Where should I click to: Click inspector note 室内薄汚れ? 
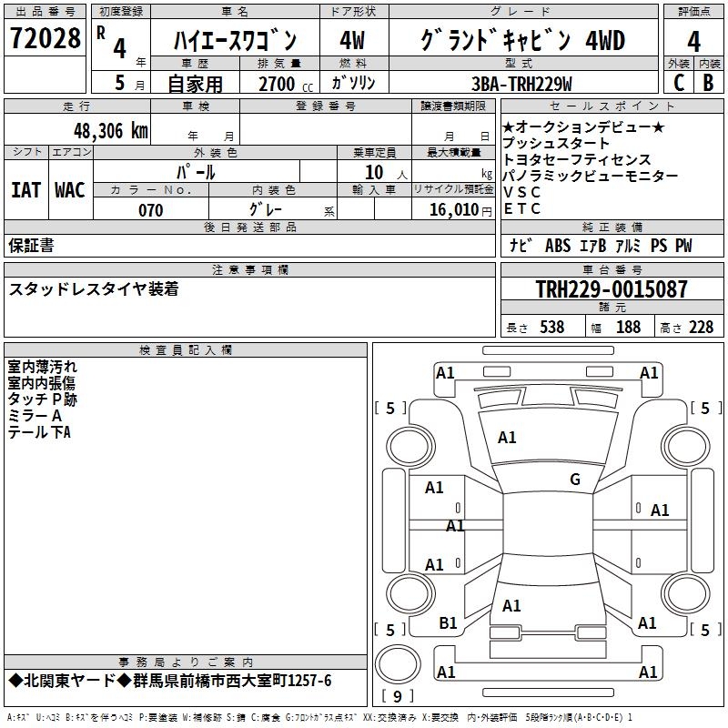pos(42,367)
